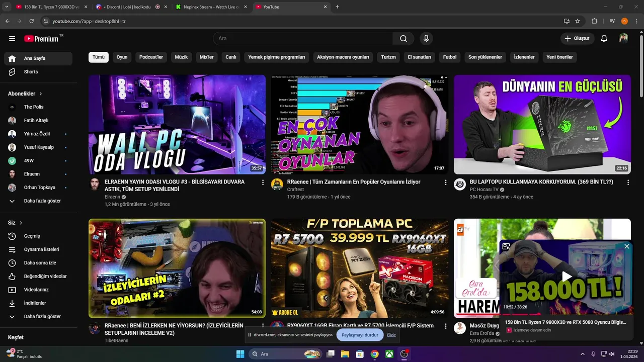Screen dimensions: 644x362
Task: Select the Canlı filter chip
Action: 231,57
